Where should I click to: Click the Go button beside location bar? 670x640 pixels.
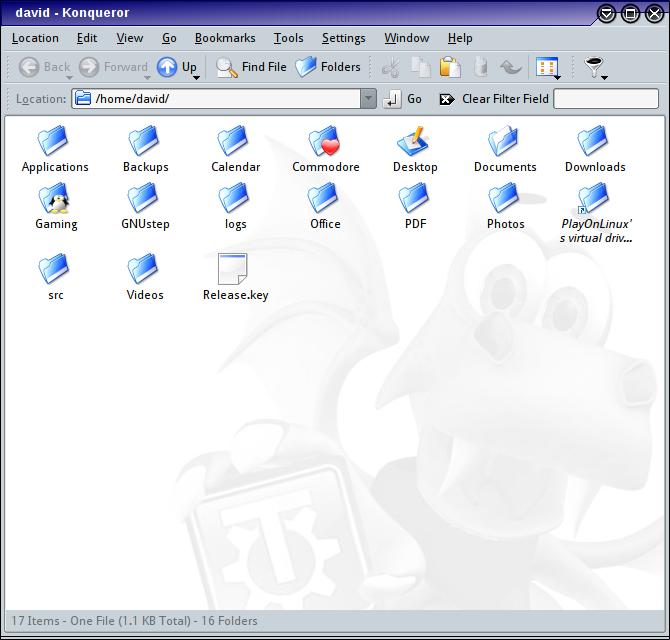[402, 99]
